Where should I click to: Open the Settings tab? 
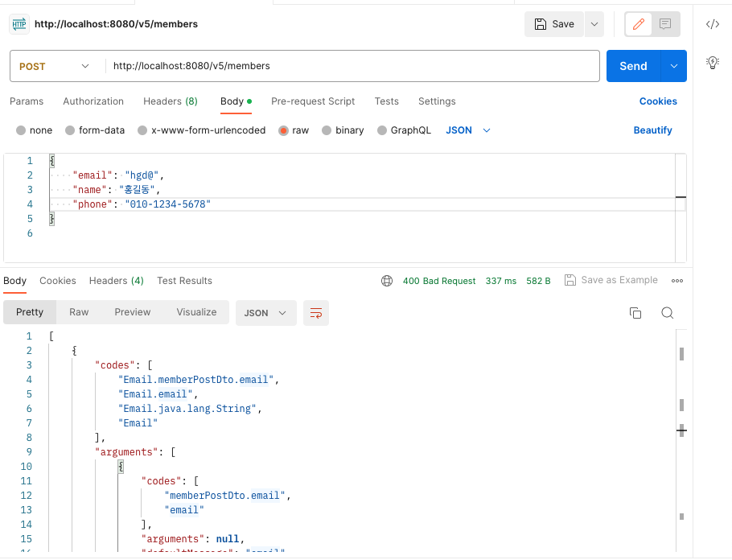[437, 101]
